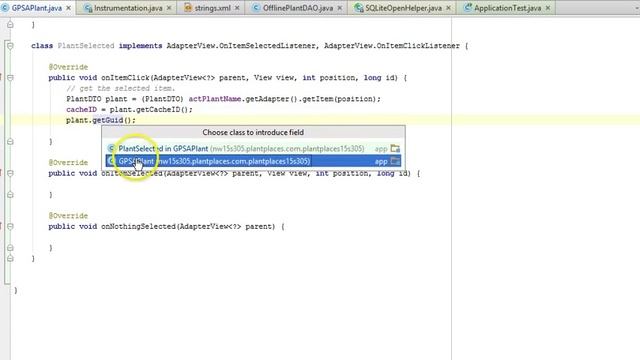Collapse the PlantSelected class fold marker

[10, 46]
